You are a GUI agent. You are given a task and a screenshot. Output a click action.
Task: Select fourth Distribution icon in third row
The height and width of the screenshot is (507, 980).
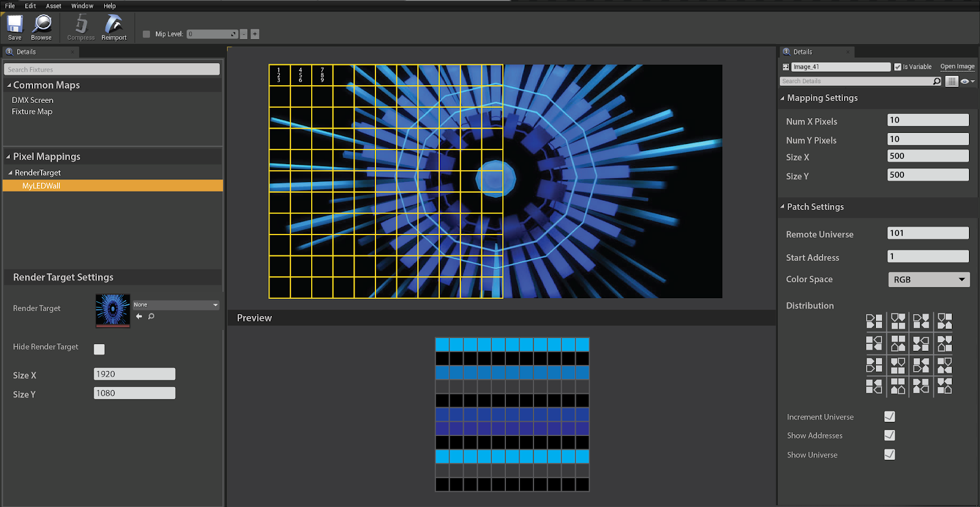[x=945, y=365]
